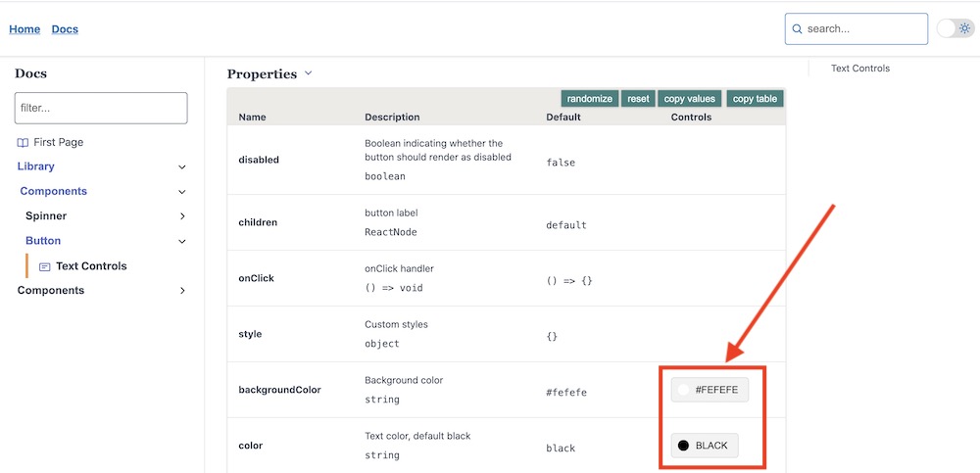980x473 pixels.
Task: Open the #FEFEFE background color picker
Action: [710, 390]
